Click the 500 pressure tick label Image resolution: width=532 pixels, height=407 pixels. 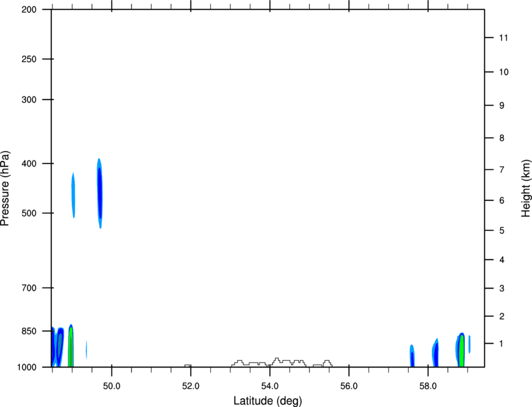[x=29, y=213]
